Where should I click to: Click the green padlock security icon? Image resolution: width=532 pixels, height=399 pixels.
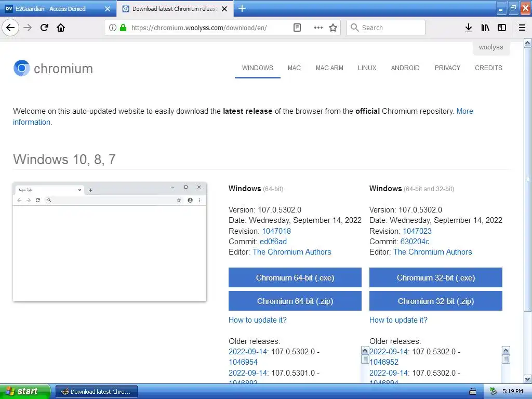[x=123, y=28]
